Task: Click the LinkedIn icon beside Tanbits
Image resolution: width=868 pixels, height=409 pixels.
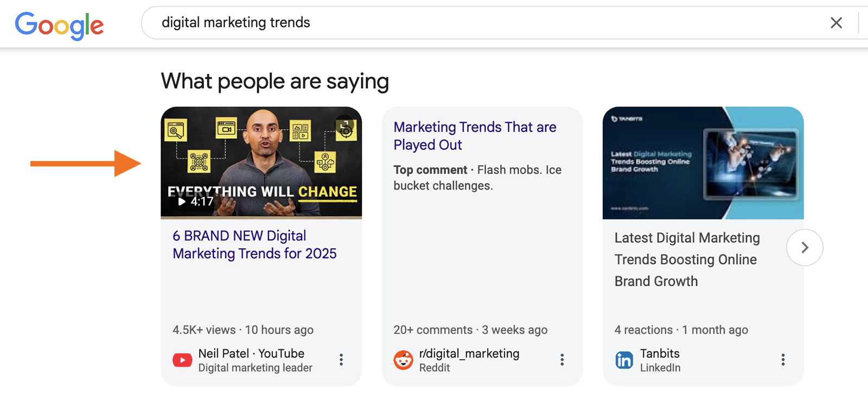Action: [624, 360]
